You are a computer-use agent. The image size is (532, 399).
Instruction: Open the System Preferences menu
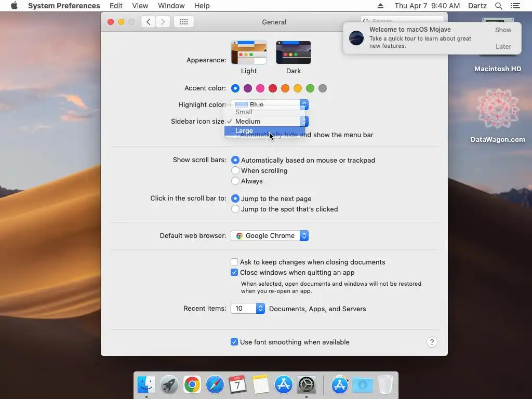click(x=64, y=6)
